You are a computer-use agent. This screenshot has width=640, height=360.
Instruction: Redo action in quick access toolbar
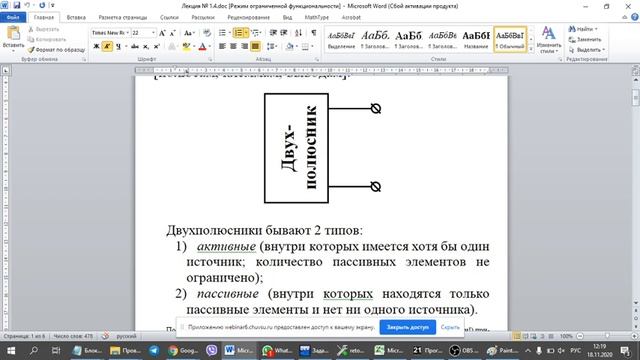click(42, 6)
